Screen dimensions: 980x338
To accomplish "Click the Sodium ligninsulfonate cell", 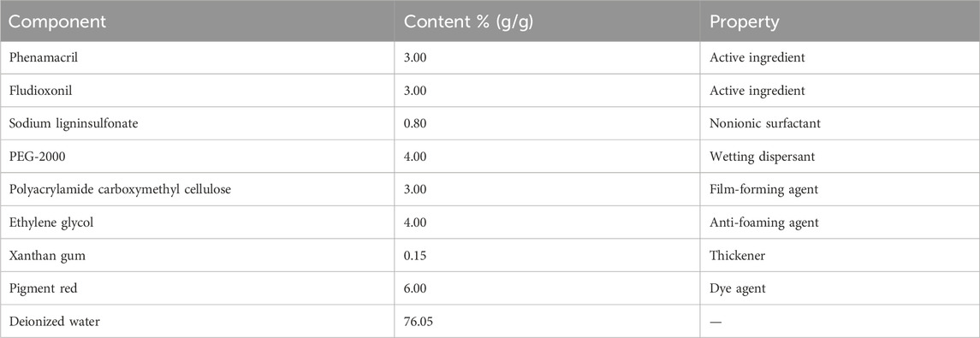I will (x=197, y=124).
